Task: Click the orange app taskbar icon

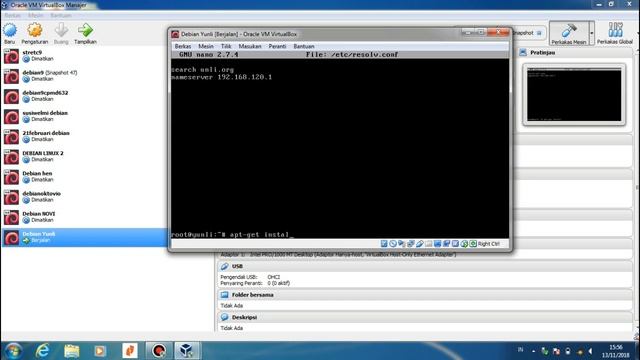Action: 130,351
